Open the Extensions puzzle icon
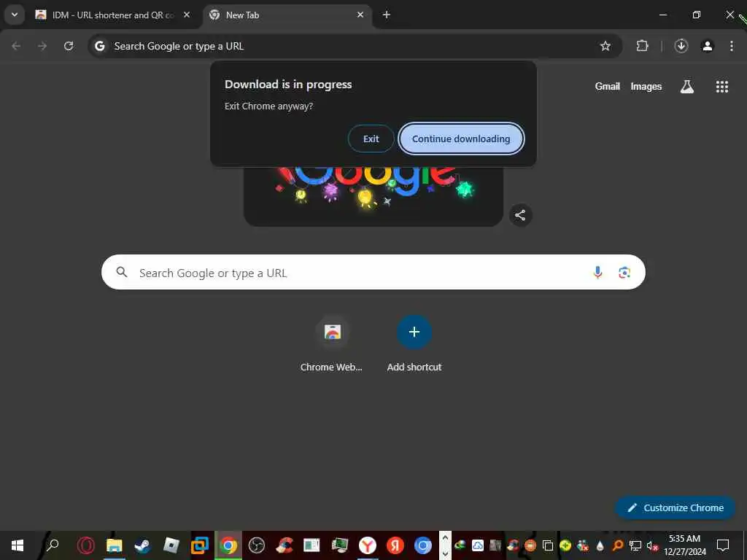Viewport: 747px width, 560px height. click(642, 46)
